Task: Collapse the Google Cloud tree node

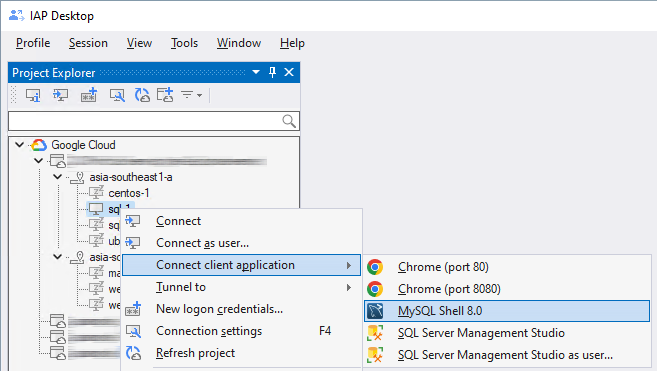Action: (19, 145)
